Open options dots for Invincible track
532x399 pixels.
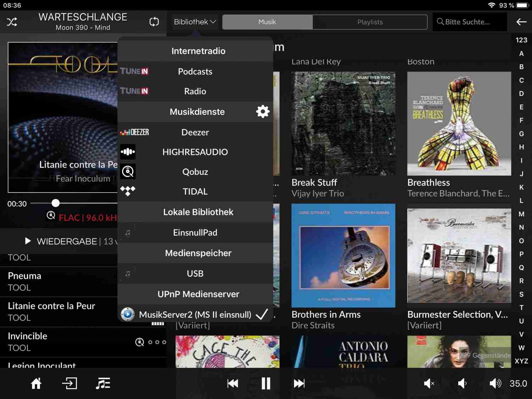(x=157, y=342)
